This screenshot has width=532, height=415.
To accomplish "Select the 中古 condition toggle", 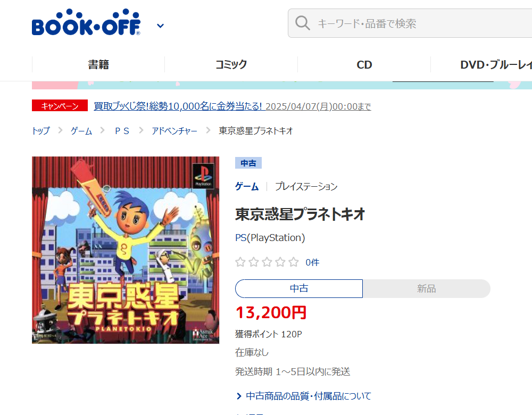I will coord(299,288).
